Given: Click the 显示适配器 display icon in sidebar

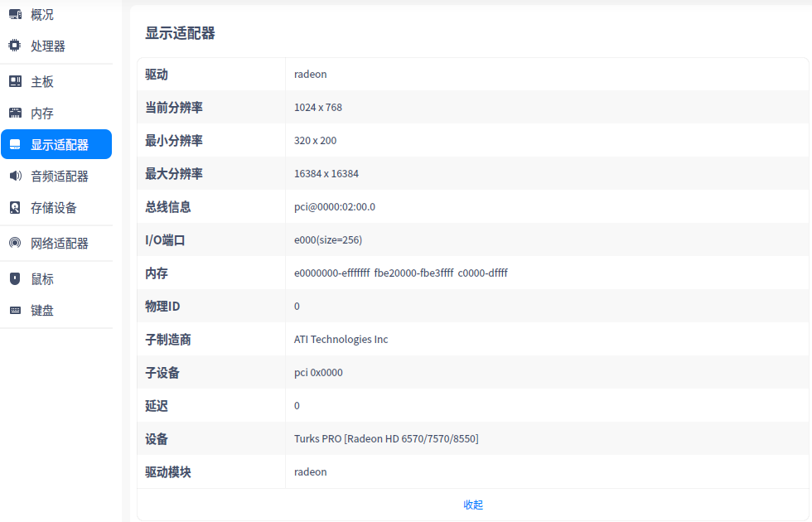Looking at the screenshot, I should (x=15, y=144).
